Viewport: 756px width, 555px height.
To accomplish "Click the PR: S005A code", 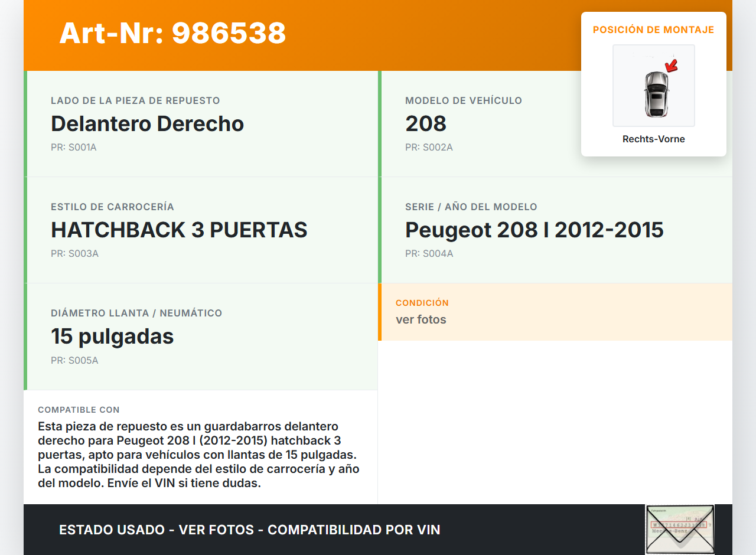I will click(74, 360).
